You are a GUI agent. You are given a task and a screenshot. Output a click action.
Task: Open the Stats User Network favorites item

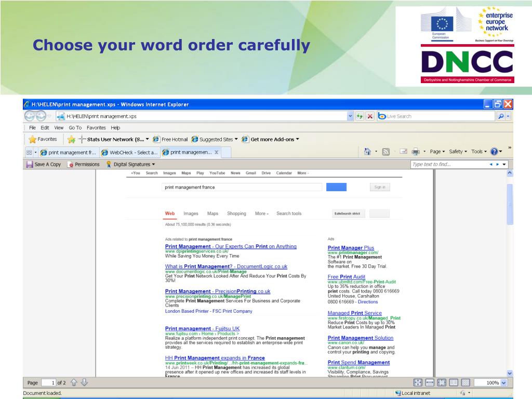click(114, 139)
